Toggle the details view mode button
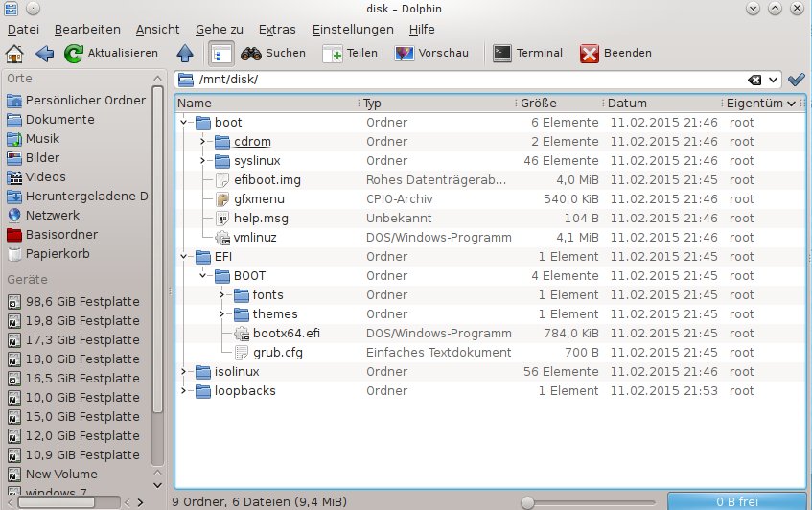The height and width of the screenshot is (510, 812). pyautogui.click(x=220, y=53)
